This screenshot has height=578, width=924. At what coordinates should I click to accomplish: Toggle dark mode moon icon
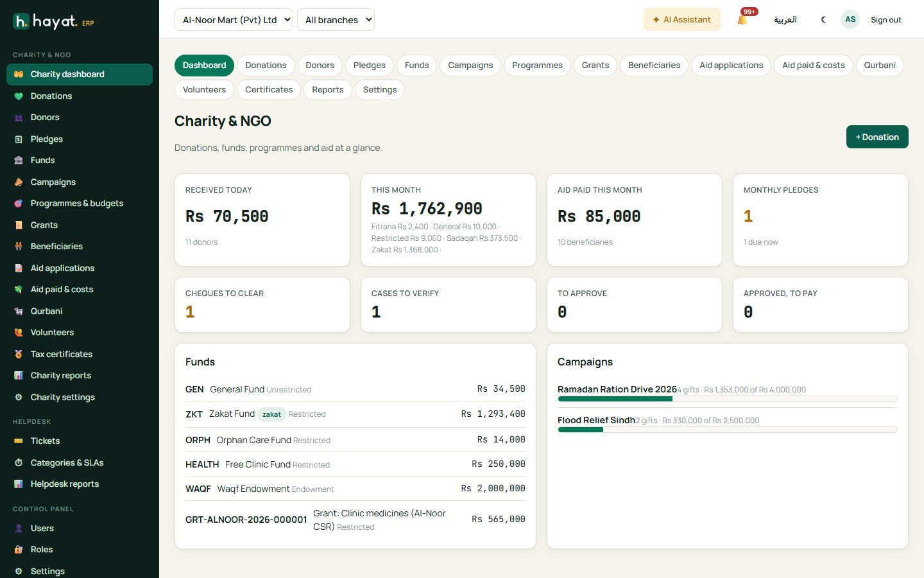[824, 20]
